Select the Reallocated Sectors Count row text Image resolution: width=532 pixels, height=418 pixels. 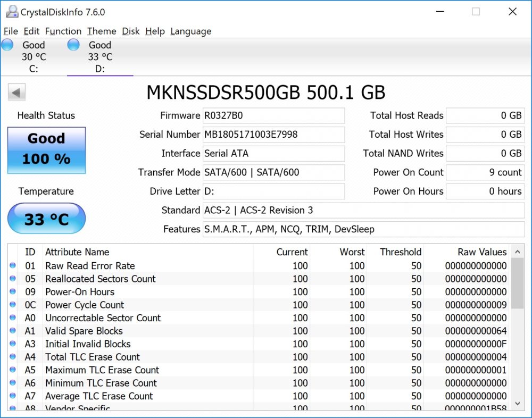pos(101,279)
